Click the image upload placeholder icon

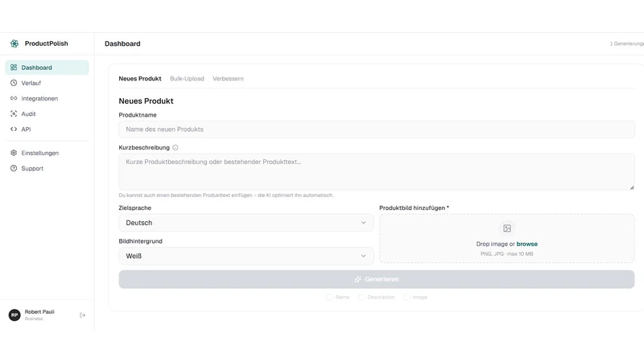coord(507,228)
